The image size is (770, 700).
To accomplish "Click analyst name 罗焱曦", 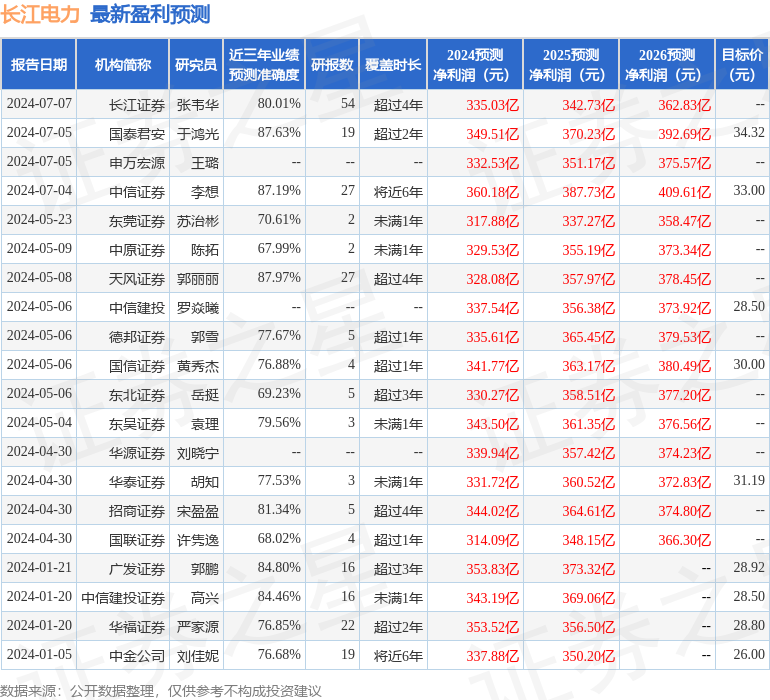I will tap(198, 308).
